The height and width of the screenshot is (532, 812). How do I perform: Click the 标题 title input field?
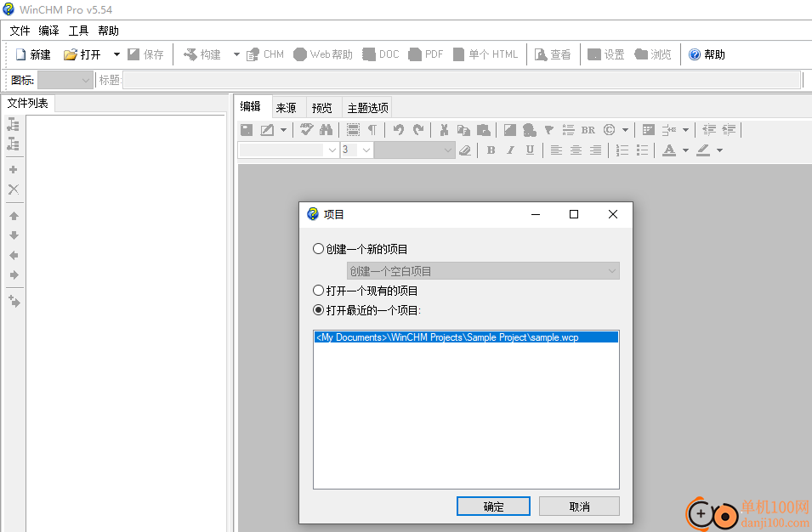[x=462, y=80]
